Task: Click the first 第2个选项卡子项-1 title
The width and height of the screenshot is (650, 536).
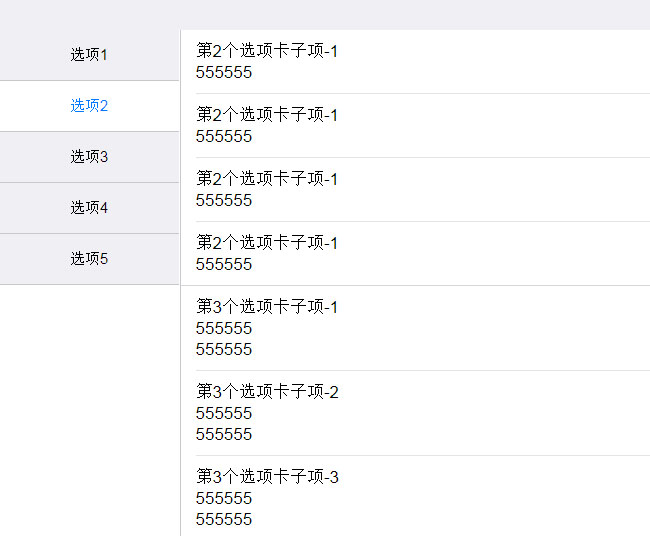Action: (x=267, y=51)
